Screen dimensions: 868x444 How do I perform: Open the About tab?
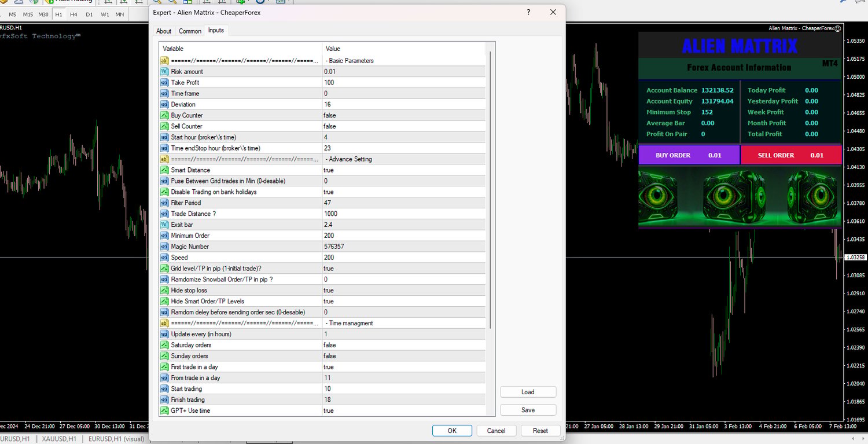[164, 31]
